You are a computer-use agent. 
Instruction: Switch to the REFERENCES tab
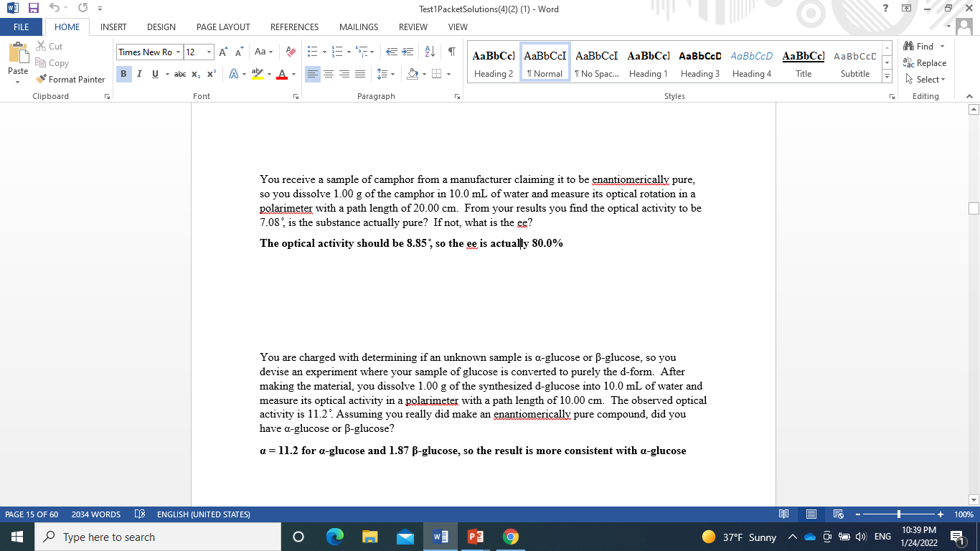pyautogui.click(x=294, y=27)
